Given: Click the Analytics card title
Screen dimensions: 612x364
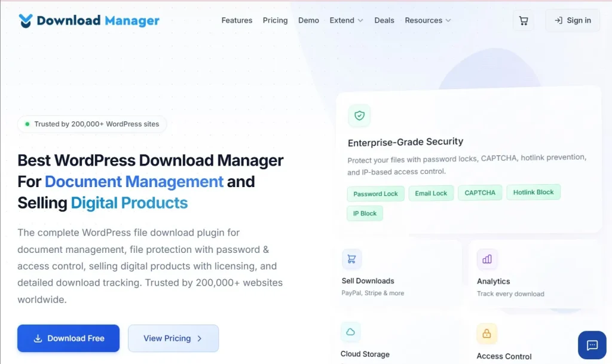Looking at the screenshot, I should [x=493, y=282].
